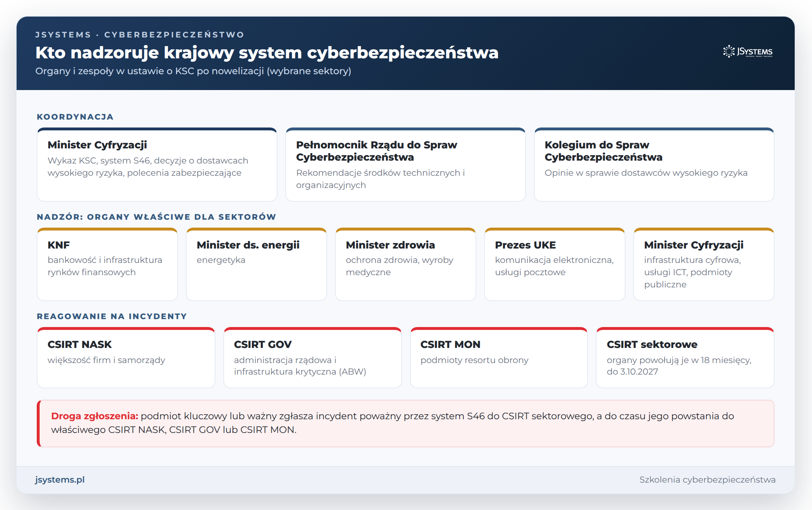Click 'większość firm i samorządy' text
This screenshot has width=812, height=510.
point(106,360)
